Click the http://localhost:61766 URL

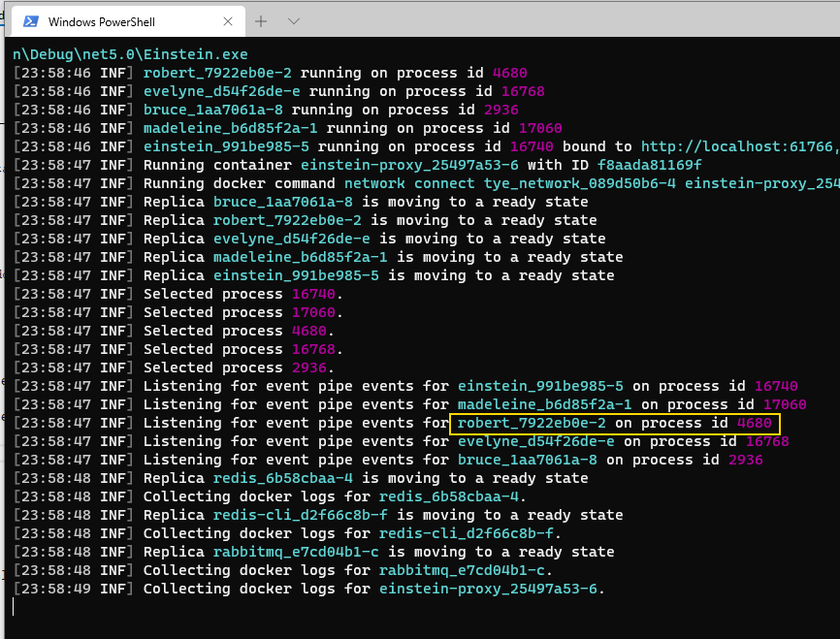pos(739,147)
